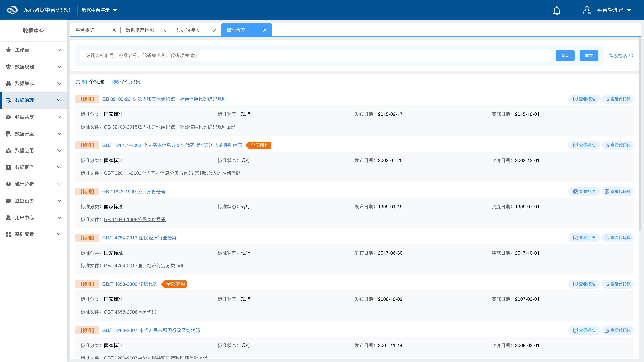Expand the 监控预警 menu chevron
This screenshot has width=644, height=362.
click(x=59, y=201)
